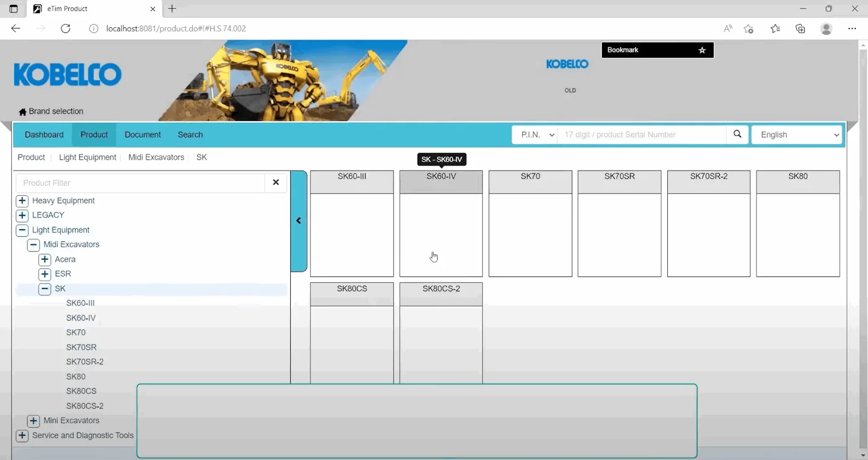The height and width of the screenshot is (460, 868).
Task: Select the Product tab
Action: (94, 135)
